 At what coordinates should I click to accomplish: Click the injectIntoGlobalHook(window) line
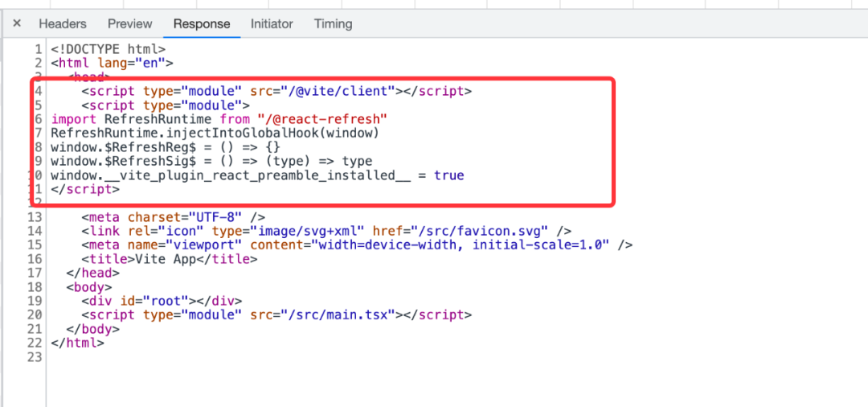(215, 133)
